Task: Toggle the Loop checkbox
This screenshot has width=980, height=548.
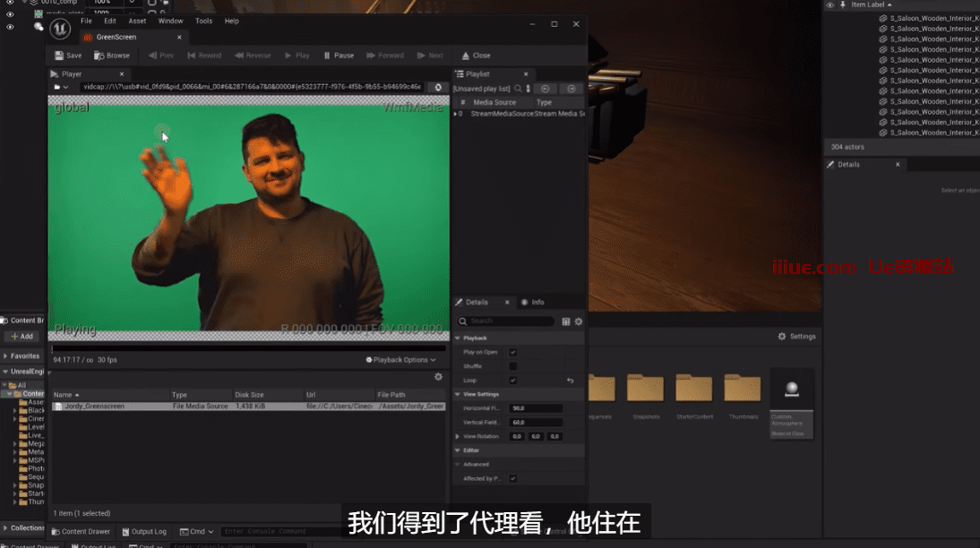Action: 513,381
